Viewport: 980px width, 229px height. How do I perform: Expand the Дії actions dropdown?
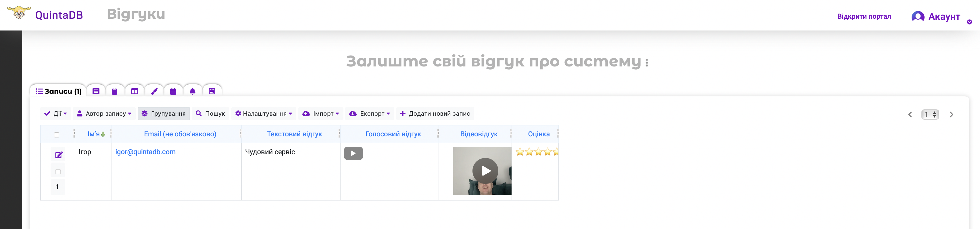pos(55,114)
